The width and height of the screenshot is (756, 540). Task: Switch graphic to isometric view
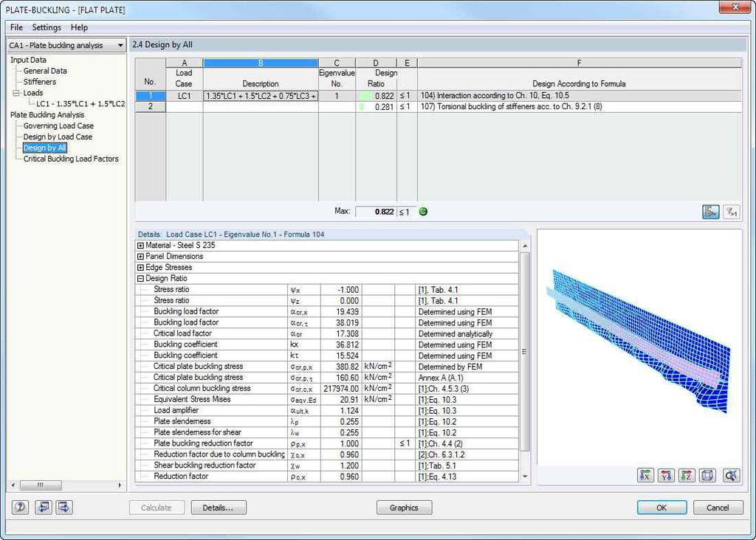point(707,475)
